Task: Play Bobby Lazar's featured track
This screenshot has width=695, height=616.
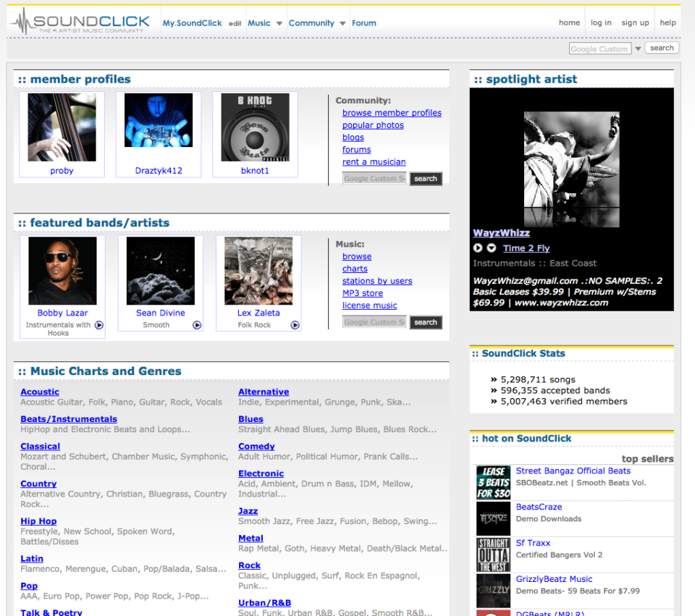Action: [99, 325]
